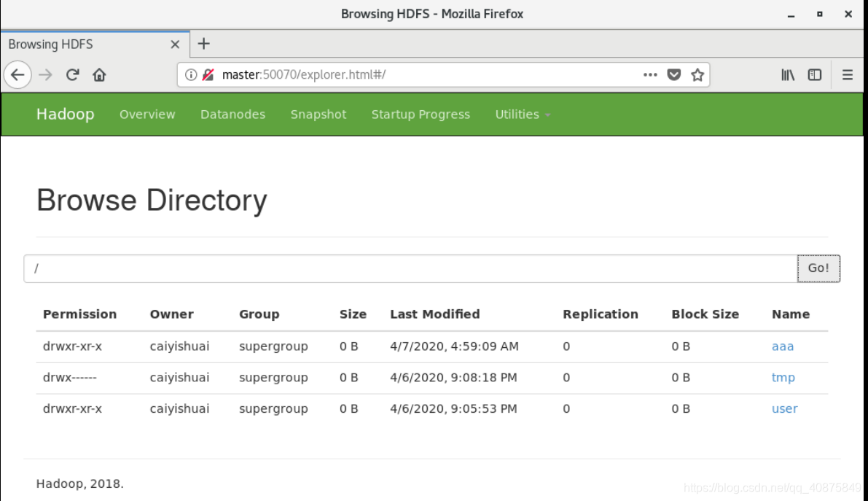Viewport: 868px width, 501px height.
Task: Open the Overview page
Action: point(147,114)
